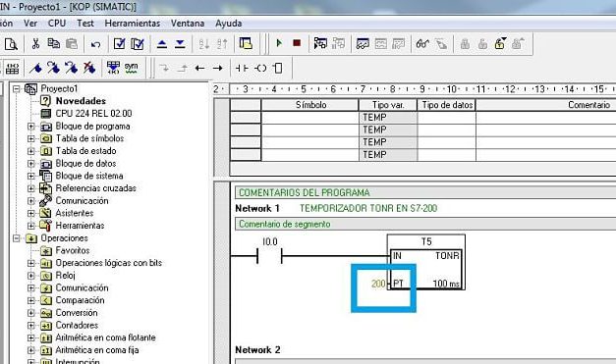The height and width of the screenshot is (364, 616).
Task: Select Novedades in project tree
Action: (x=81, y=101)
